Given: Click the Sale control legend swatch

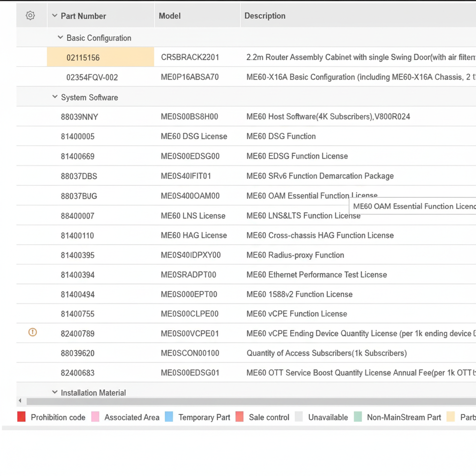Looking at the screenshot, I should (239, 417).
